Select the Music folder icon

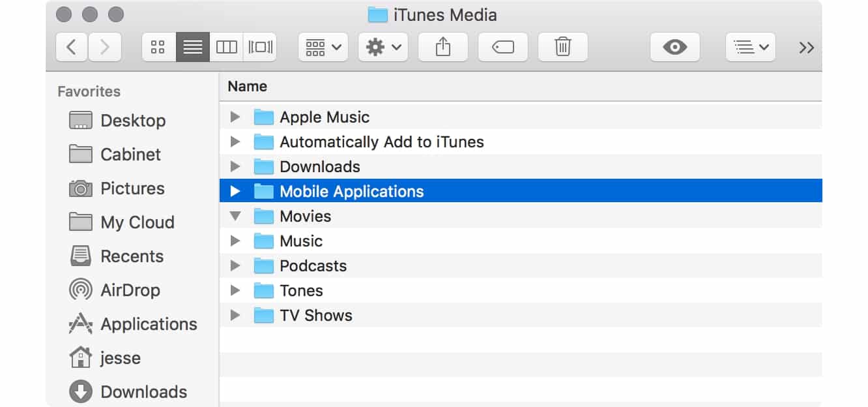(x=263, y=241)
